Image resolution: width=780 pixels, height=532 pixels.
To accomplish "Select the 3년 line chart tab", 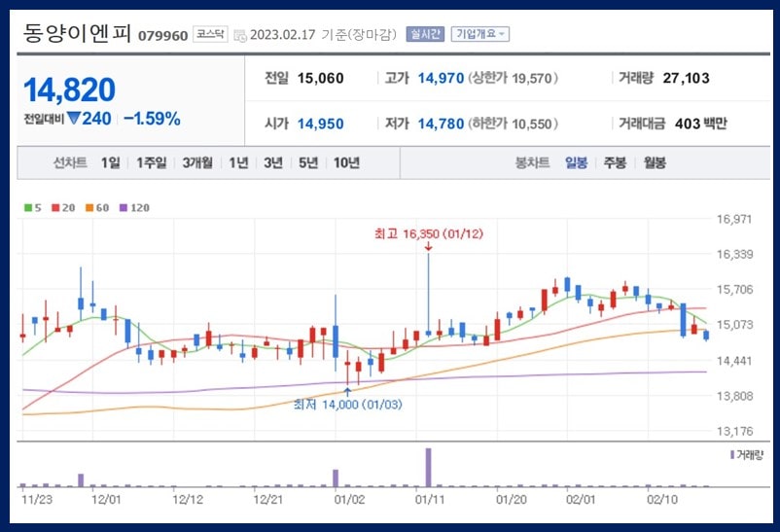I will pos(273,162).
